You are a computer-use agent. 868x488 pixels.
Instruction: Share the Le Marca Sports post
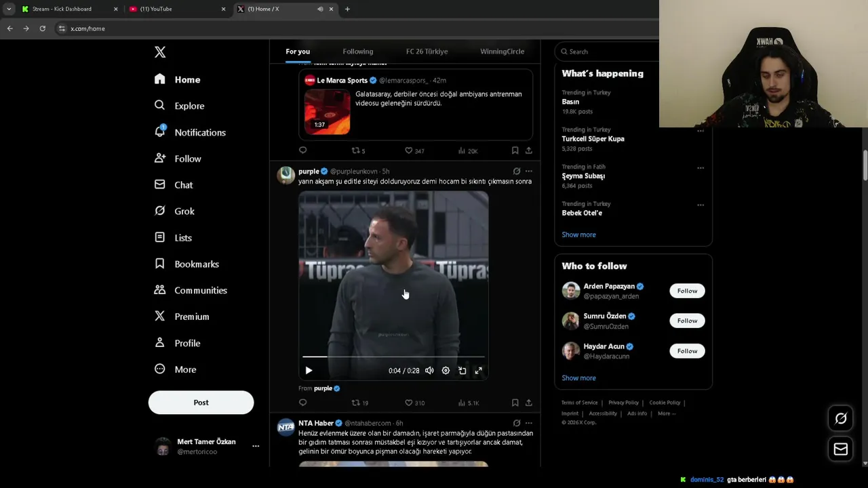529,150
